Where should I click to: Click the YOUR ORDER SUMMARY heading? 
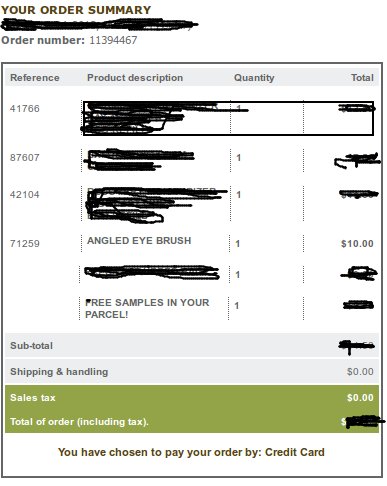coord(76,10)
